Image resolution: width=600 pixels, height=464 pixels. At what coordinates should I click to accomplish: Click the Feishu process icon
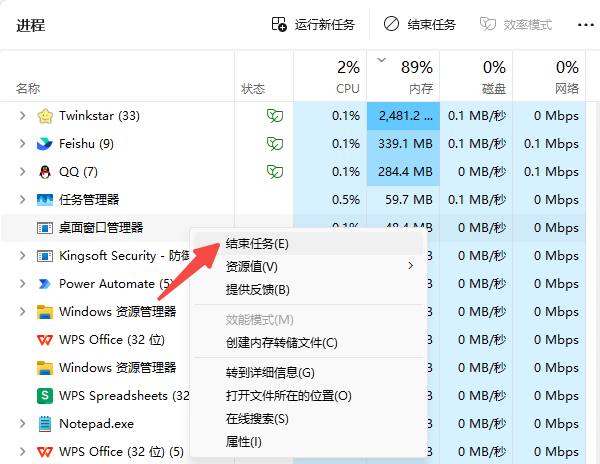pos(45,144)
